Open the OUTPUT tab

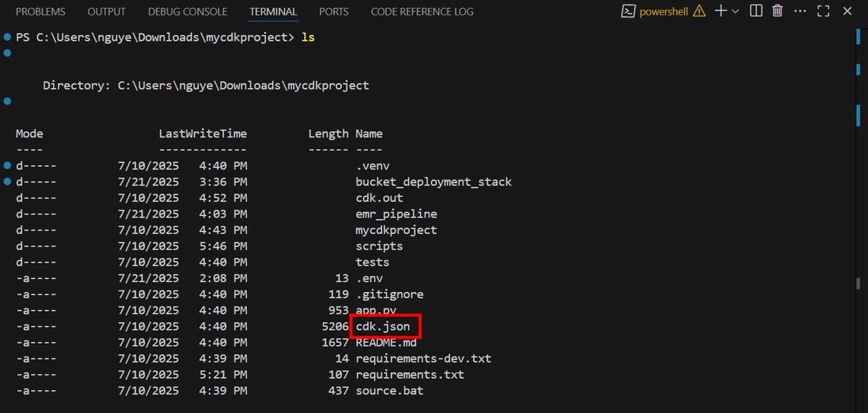pos(106,11)
